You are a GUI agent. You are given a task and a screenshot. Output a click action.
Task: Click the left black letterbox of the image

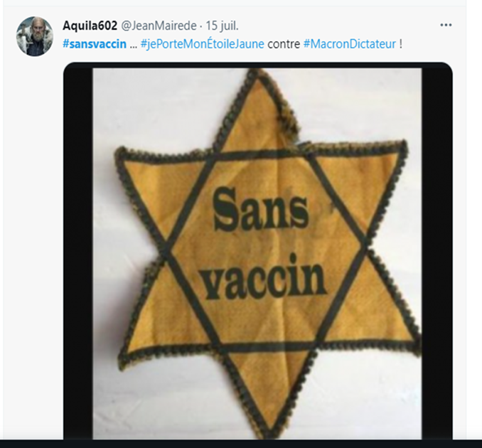point(78,250)
